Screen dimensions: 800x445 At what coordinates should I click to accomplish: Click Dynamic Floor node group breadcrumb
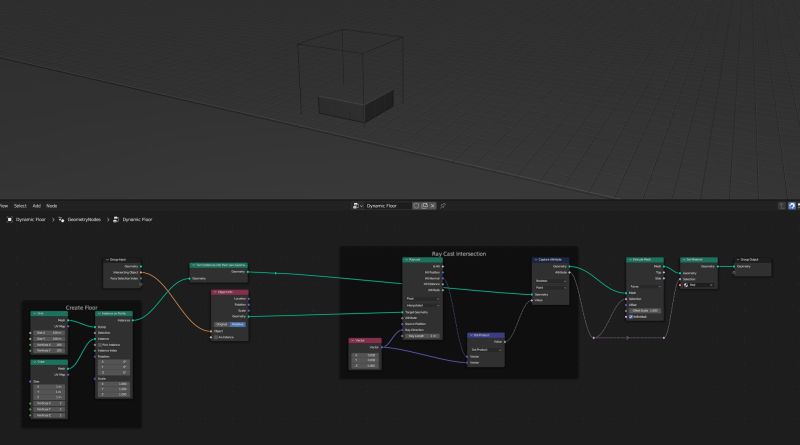(137, 219)
